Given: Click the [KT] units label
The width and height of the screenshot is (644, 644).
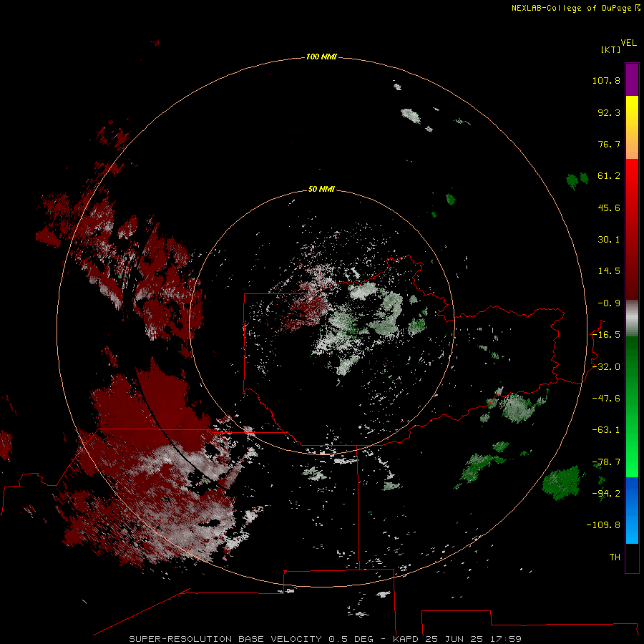Looking at the screenshot, I should click(x=610, y=50).
